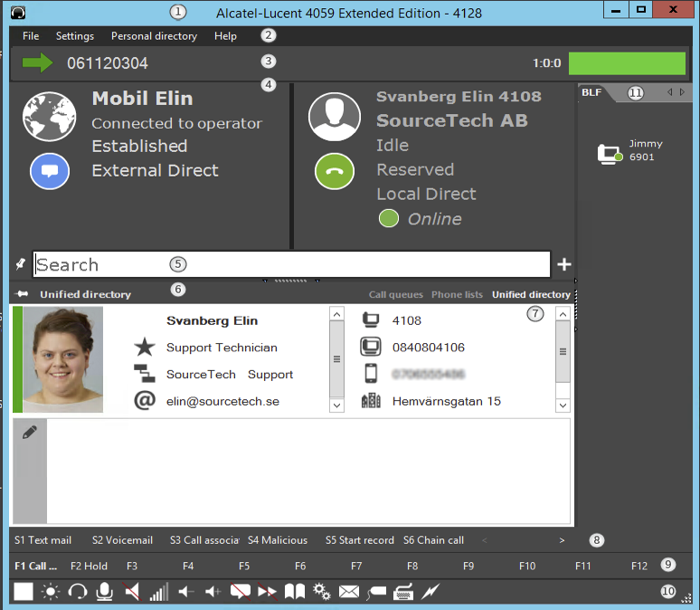
Task: Show next softkeys with the > arrow
Action: 562,540
